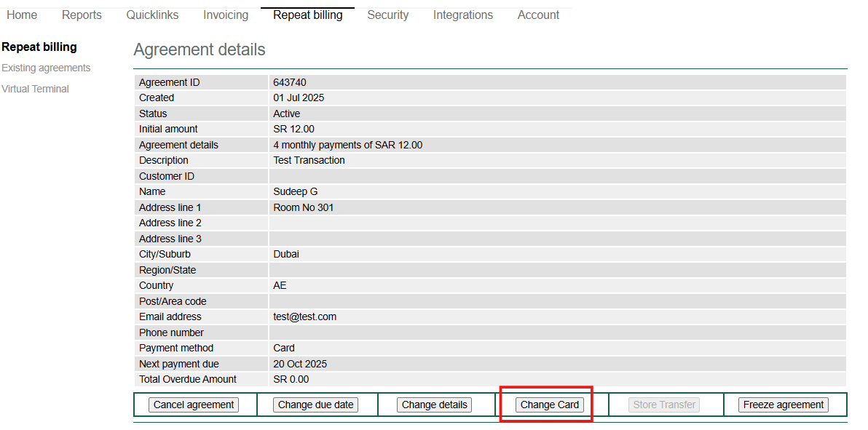Click the Status value Active
This screenshot has width=868, height=430.
[287, 114]
